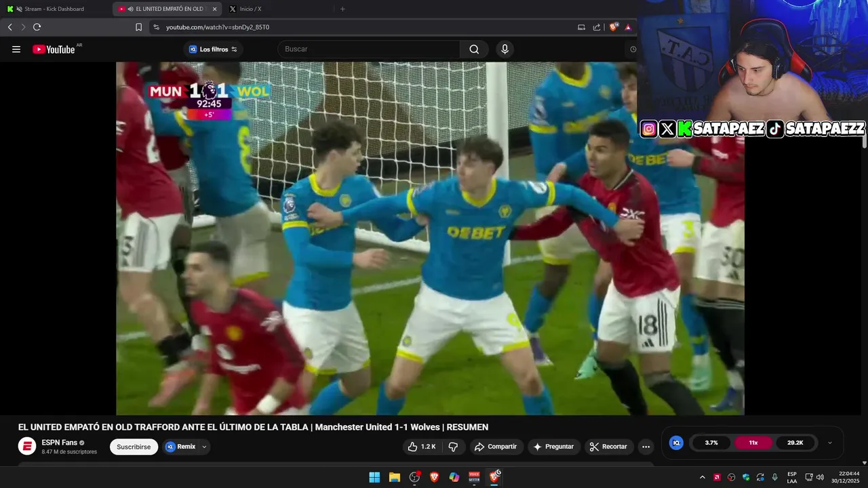The image size is (868, 488).
Task: Open the Los filtros extension button
Action: coord(213,49)
